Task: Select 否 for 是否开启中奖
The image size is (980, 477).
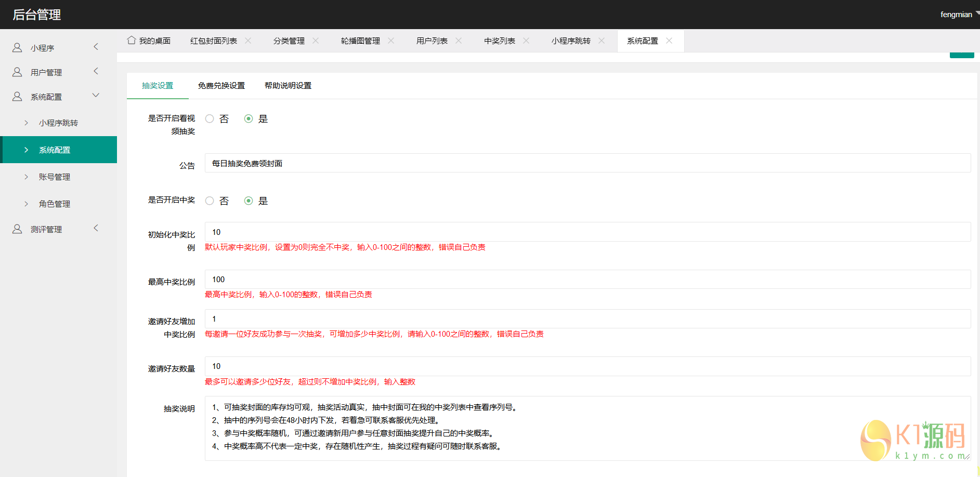Action: 210,201
